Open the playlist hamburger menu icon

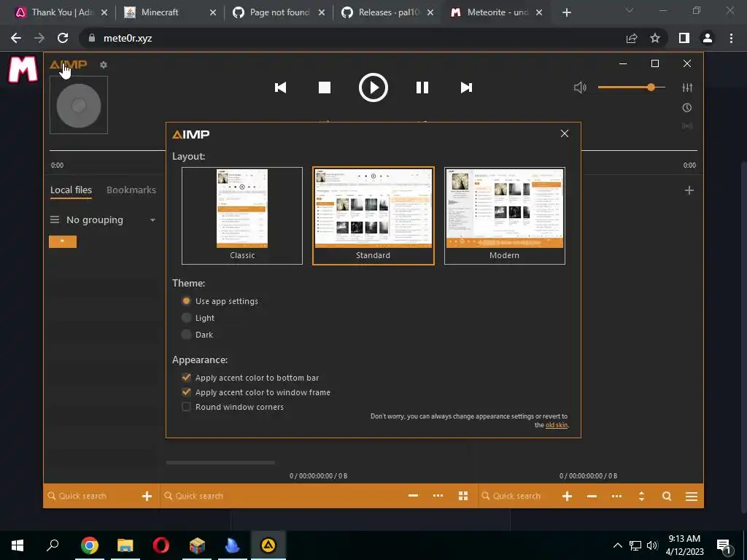692,496
